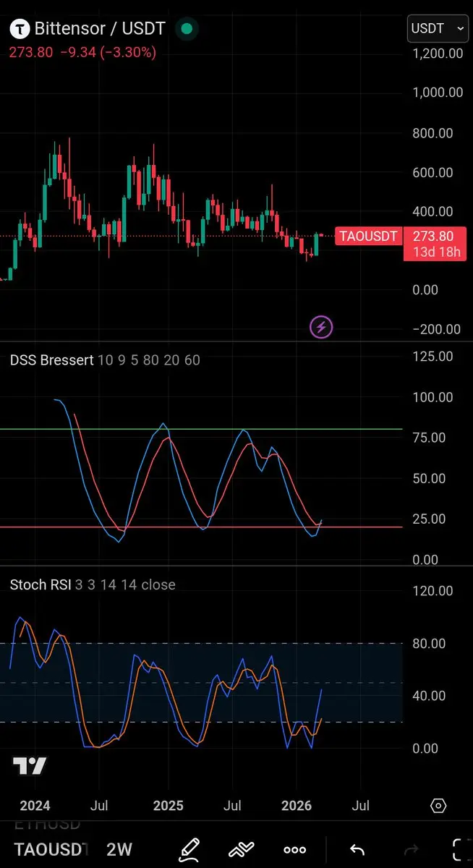473x868 pixels.
Task: Click the 2024 time axis label
Action: 35,806
